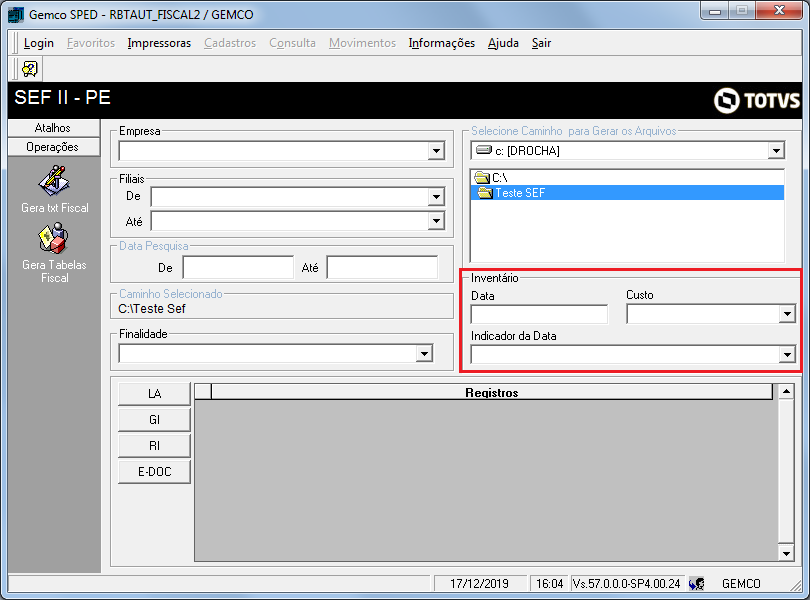810x600 pixels.
Task: Click the C:\Teste Sef selected path text
Action: [x=152, y=309]
